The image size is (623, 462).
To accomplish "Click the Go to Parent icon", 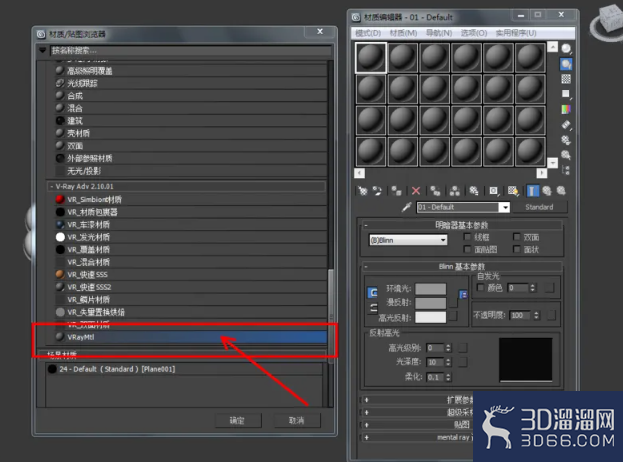I will [547, 191].
